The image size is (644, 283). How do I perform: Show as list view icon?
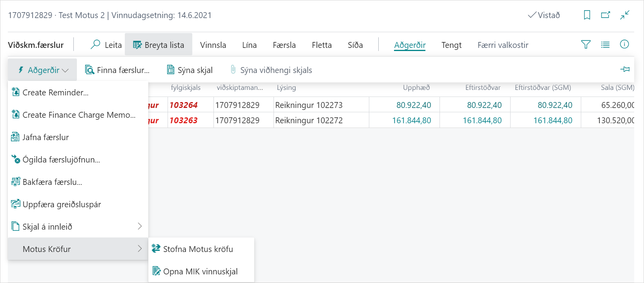click(x=605, y=45)
